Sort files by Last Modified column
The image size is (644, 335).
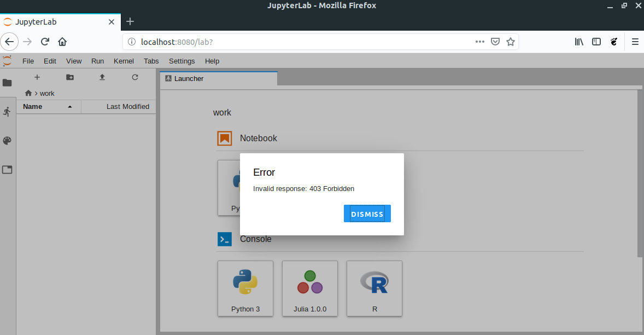point(119,106)
